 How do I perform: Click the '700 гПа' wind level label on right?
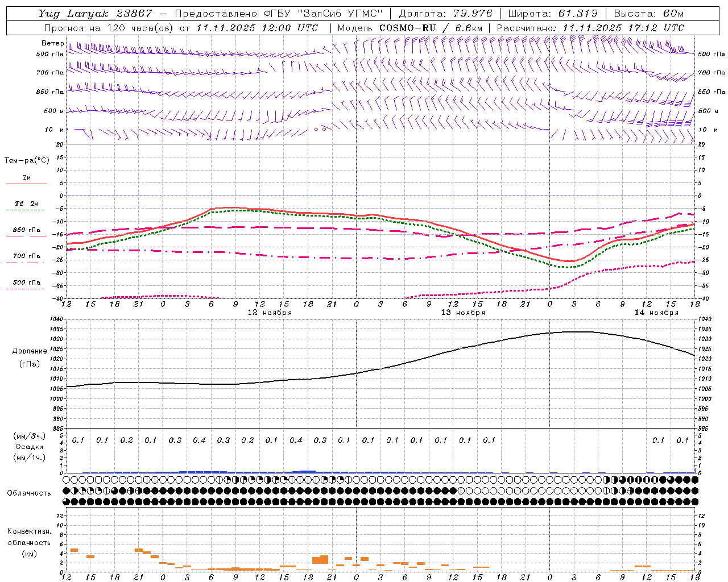[712, 73]
